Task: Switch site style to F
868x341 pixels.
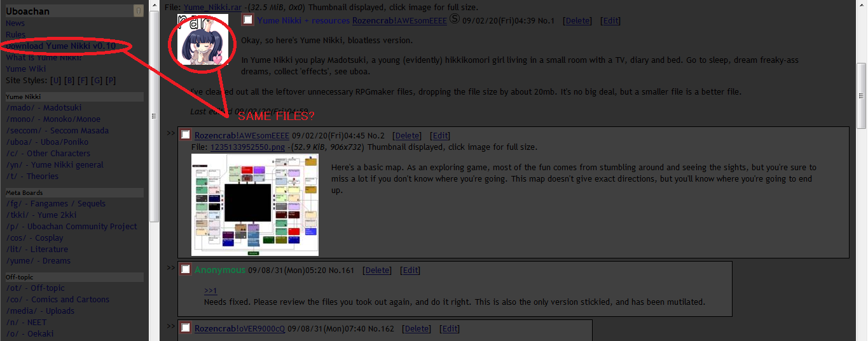Action: [x=83, y=81]
